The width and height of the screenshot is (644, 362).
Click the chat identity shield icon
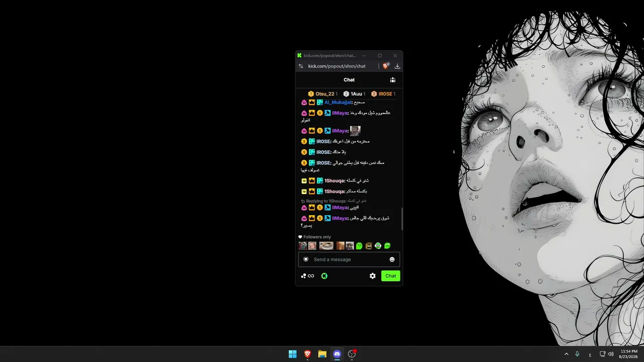[306, 259]
